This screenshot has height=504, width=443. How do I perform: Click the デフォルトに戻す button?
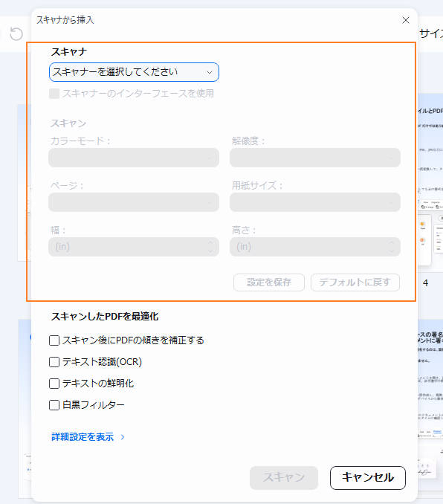355,282
